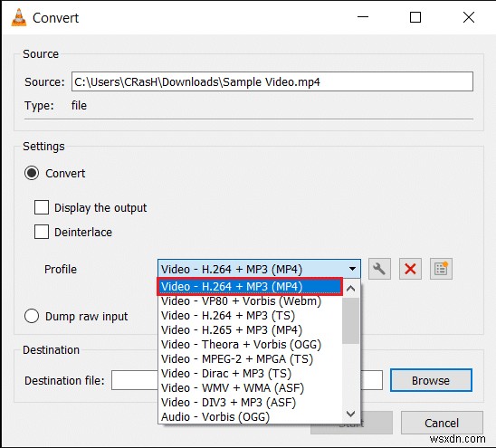Minimize the Convert dialog window
Image resolution: width=496 pixels, height=448 pixels.
pyautogui.click(x=363, y=17)
